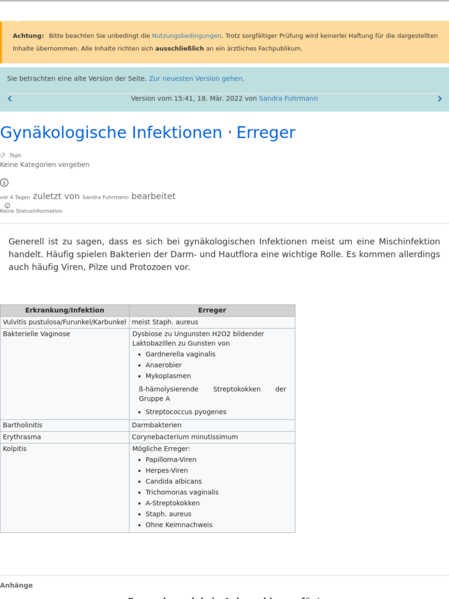Viewport: 449px width, 599px height.
Task: Click the 'Anaerobier' list item
Action: pyautogui.click(x=164, y=365)
